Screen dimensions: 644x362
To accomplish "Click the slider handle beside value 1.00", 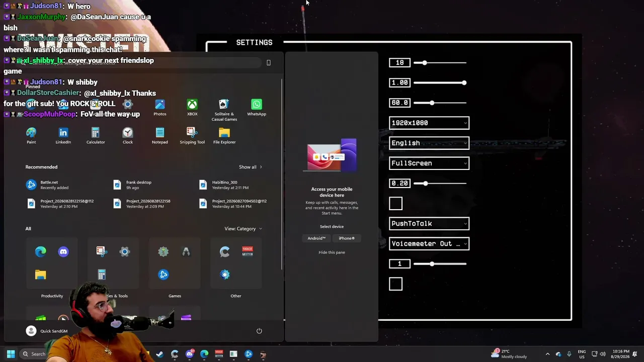I will (464, 82).
